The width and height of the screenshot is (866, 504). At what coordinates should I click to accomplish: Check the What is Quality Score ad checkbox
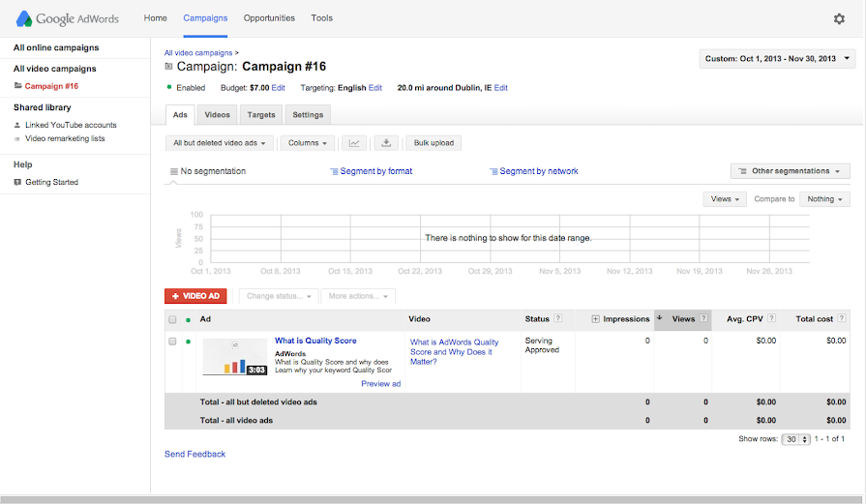click(x=173, y=341)
